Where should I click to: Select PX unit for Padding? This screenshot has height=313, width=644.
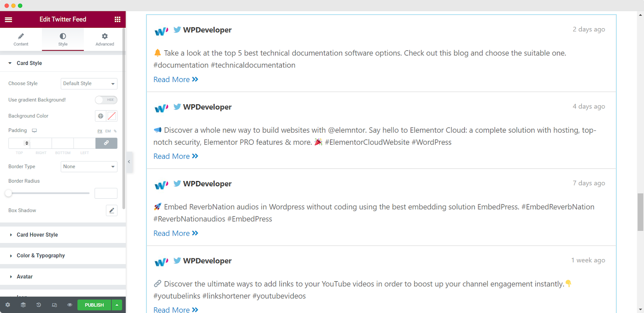[100, 131]
